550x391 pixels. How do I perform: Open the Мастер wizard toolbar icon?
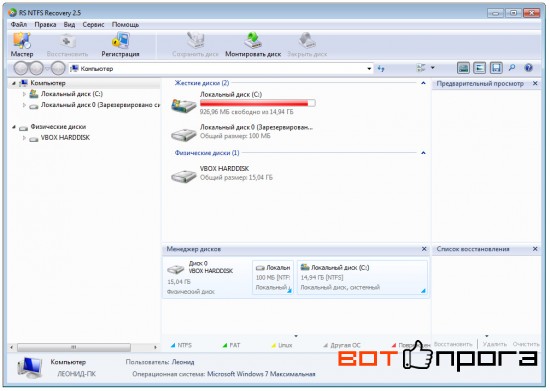click(22, 41)
